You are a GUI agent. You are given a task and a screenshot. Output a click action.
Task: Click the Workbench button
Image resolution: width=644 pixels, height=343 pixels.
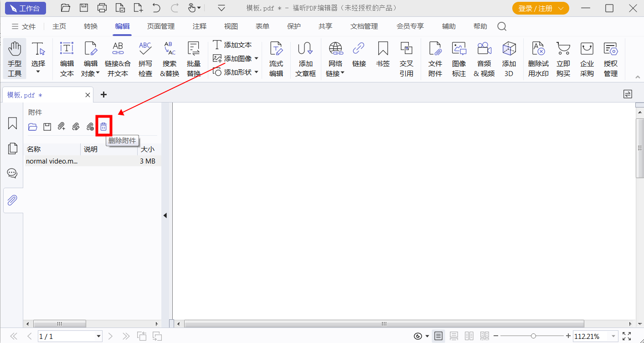point(26,8)
